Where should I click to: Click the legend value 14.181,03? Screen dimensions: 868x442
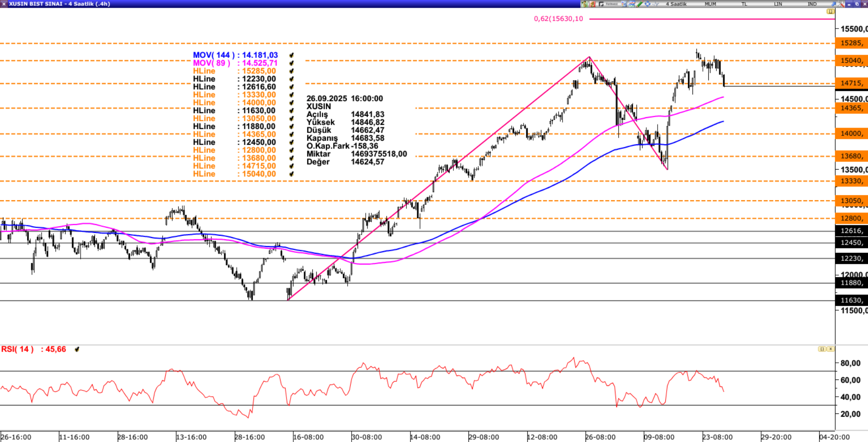tap(260, 55)
